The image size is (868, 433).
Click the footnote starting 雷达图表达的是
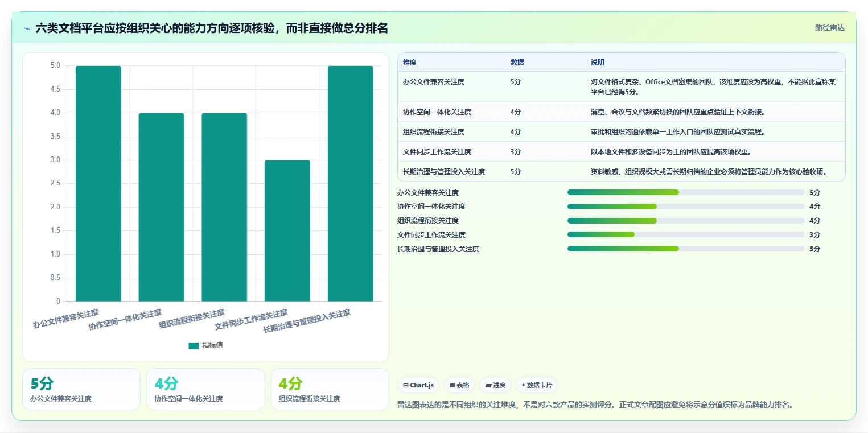click(595, 405)
